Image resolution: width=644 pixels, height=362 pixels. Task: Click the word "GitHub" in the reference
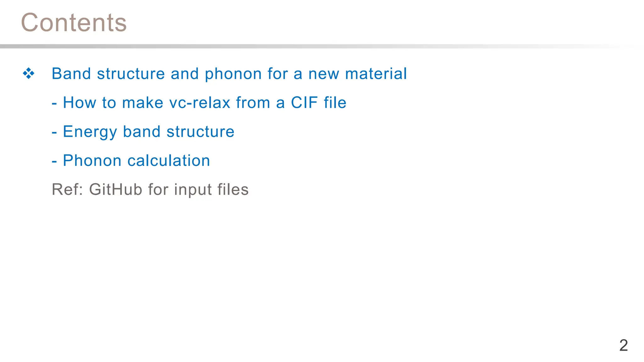coord(115,189)
